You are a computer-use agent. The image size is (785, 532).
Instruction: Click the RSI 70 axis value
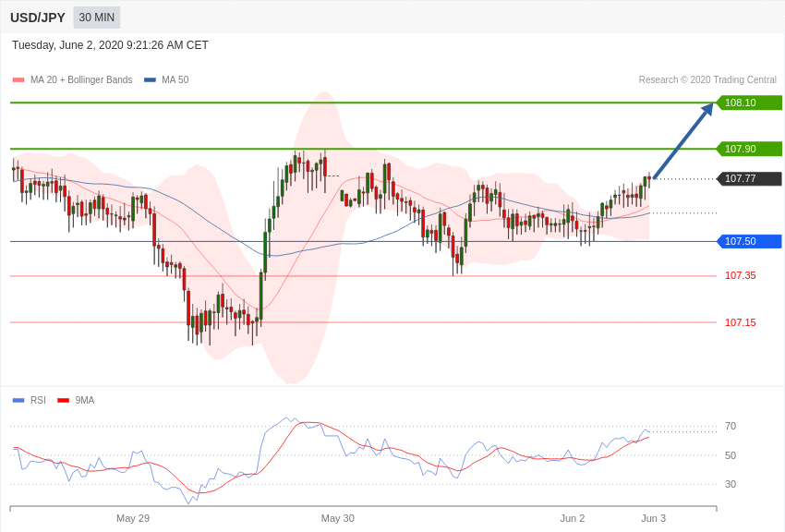(x=731, y=426)
